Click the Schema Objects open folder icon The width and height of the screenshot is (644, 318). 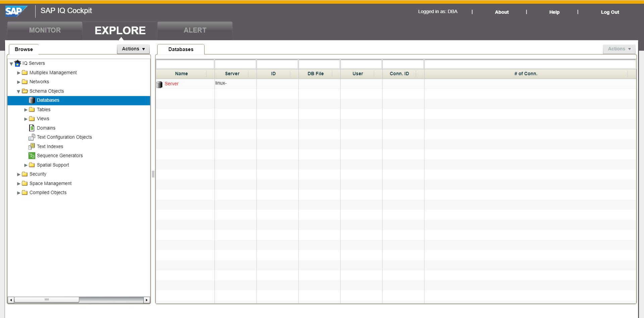coord(25,91)
